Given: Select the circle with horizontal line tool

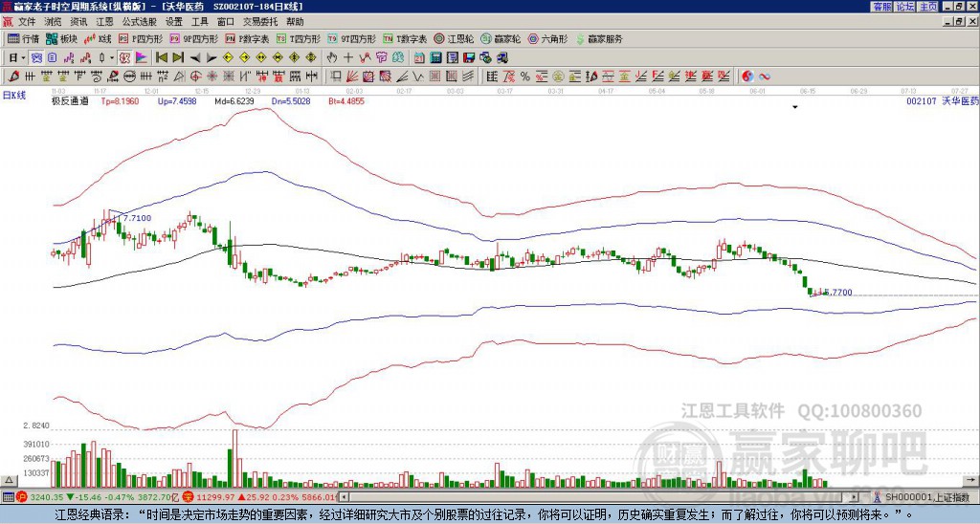Looking at the screenshot, I should tap(129, 76).
